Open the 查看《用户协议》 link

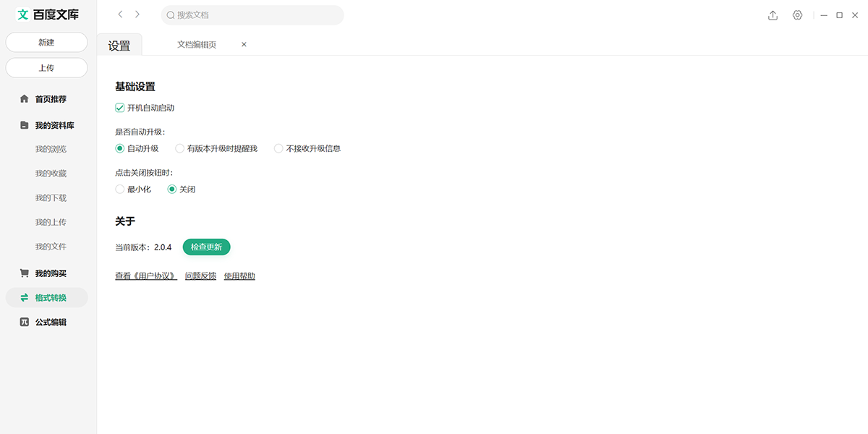145,276
